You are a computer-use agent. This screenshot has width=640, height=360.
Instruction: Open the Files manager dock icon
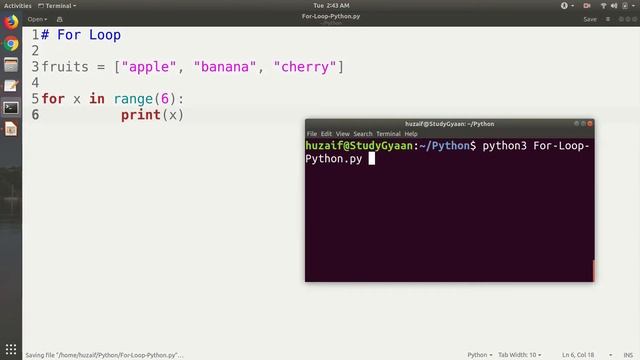[11, 65]
